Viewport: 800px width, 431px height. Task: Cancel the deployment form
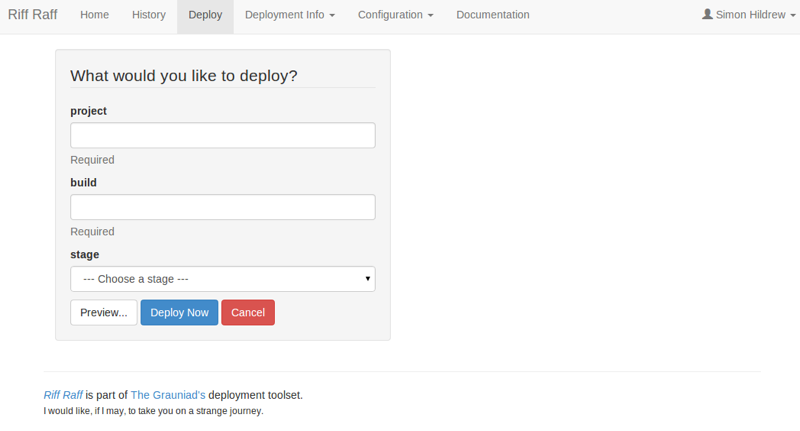(248, 312)
